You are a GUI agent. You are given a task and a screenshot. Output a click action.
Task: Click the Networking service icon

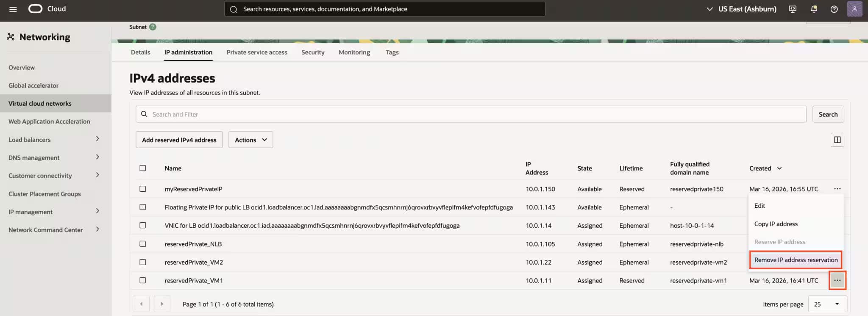(x=11, y=37)
